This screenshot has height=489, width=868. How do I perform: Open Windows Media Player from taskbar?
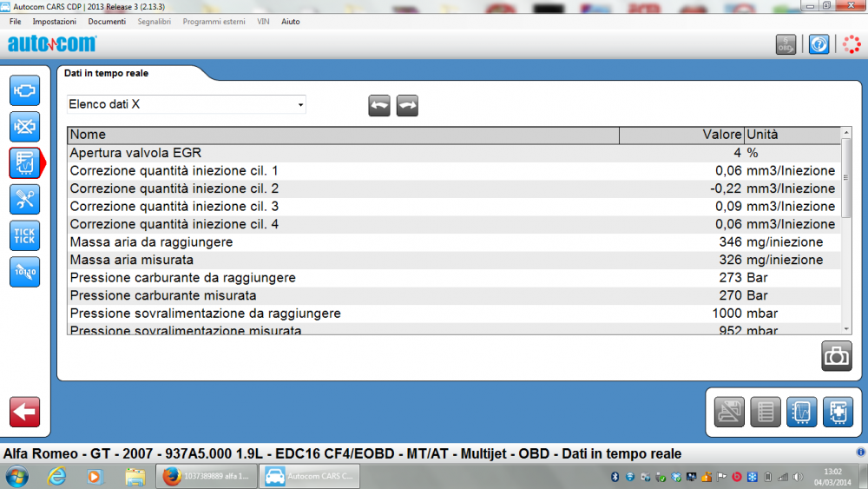pos(94,476)
